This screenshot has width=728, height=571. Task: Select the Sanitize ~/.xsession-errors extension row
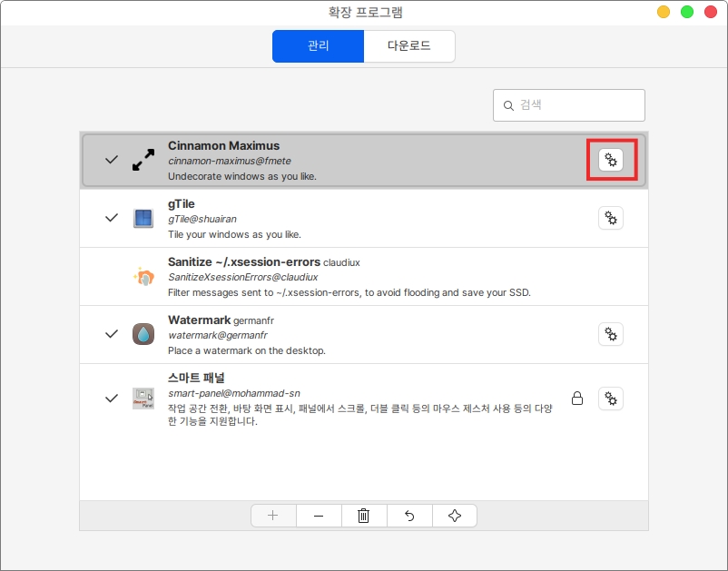[x=363, y=276]
